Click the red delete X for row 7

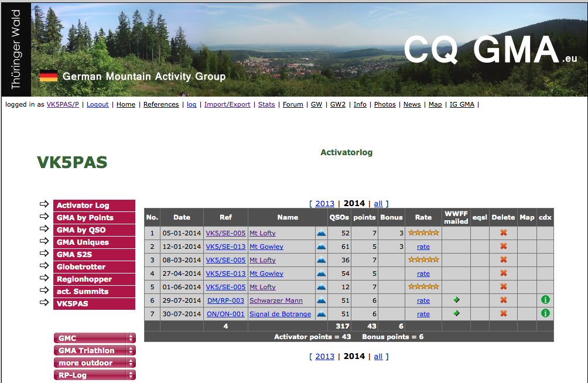503,314
